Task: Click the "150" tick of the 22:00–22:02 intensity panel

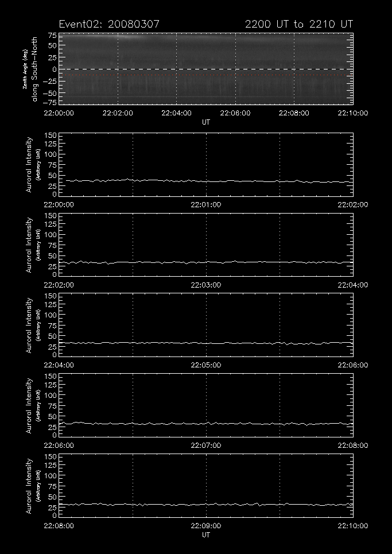Action: click(50, 135)
